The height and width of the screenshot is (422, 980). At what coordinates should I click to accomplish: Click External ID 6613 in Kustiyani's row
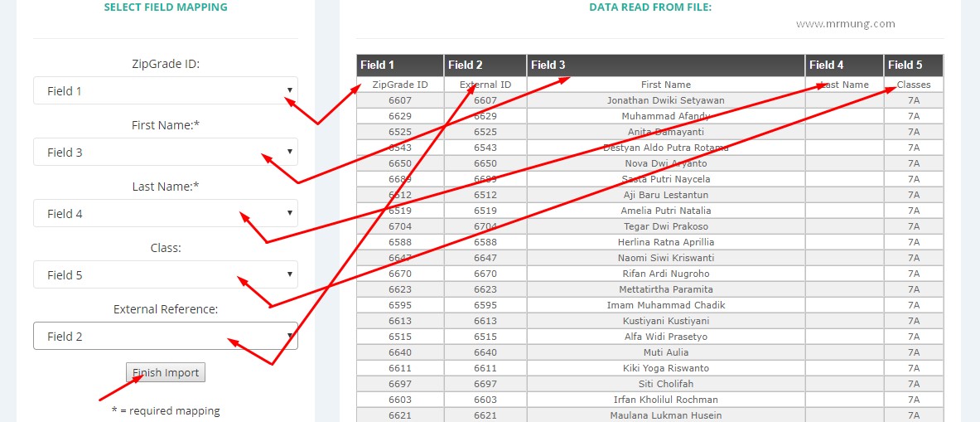tap(485, 321)
